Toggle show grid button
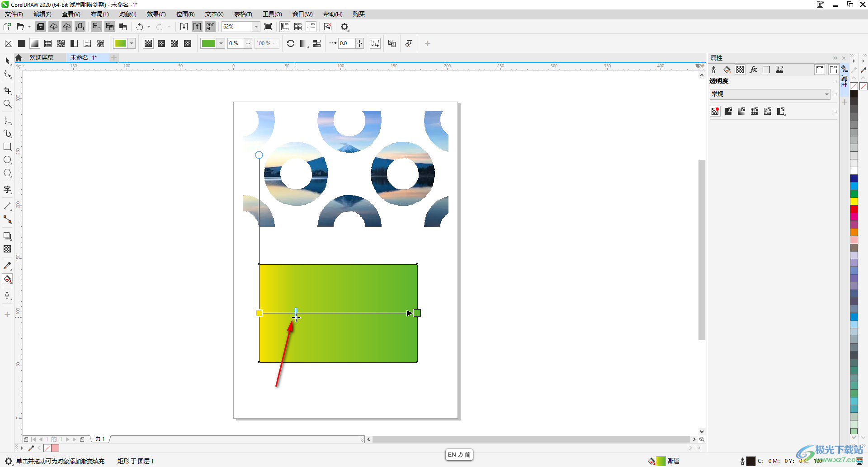This screenshot has width=868, height=467. pos(298,27)
